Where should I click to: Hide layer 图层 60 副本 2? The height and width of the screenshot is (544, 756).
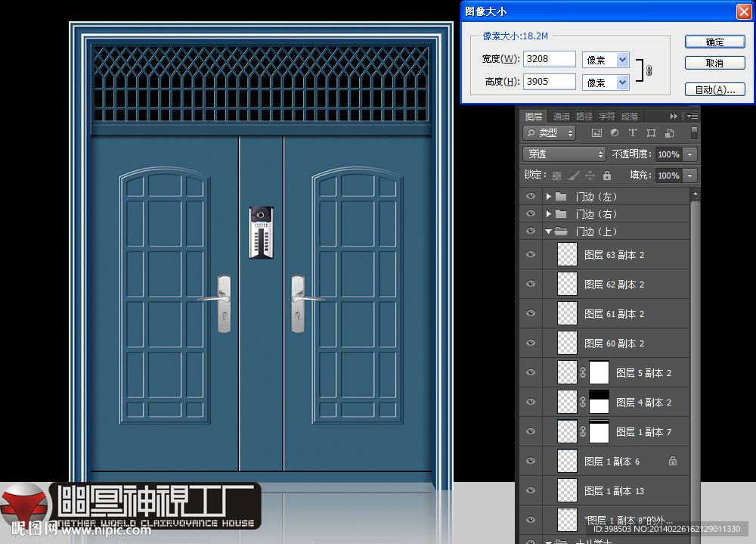[x=531, y=343]
